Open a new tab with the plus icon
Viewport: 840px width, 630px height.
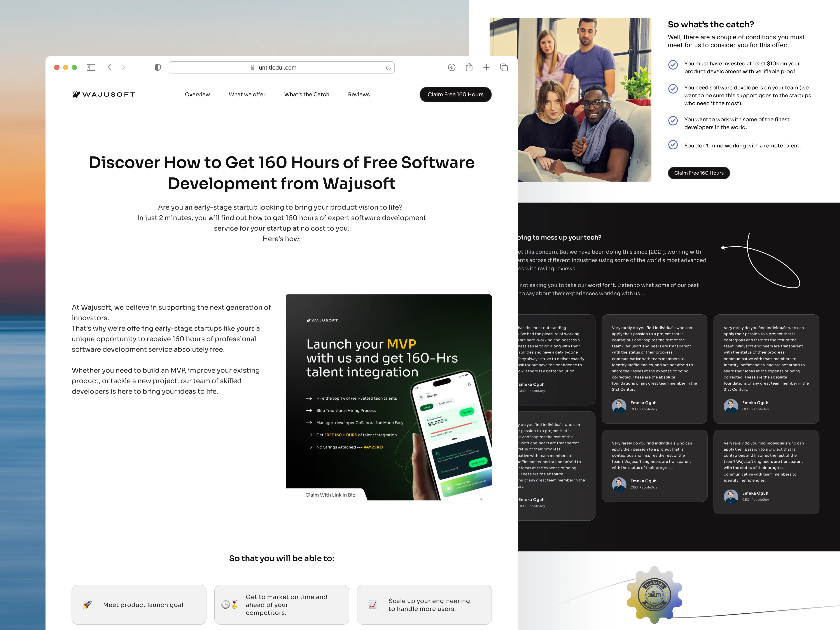486,67
